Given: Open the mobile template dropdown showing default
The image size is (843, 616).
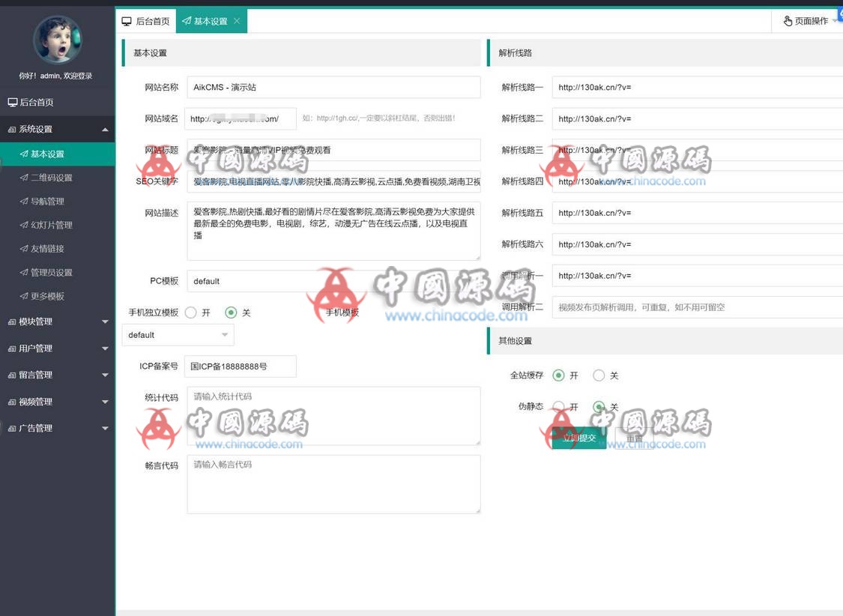Looking at the screenshot, I should 178,335.
